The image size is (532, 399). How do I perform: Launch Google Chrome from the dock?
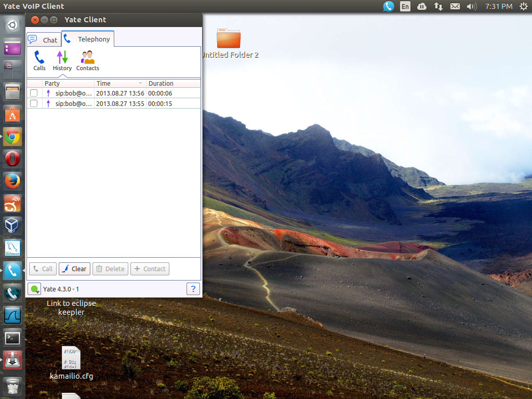point(12,136)
